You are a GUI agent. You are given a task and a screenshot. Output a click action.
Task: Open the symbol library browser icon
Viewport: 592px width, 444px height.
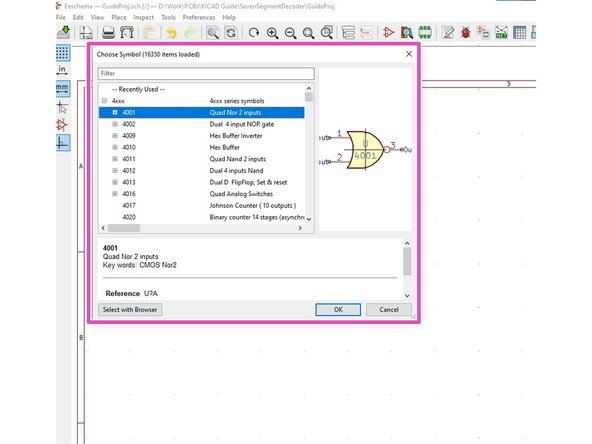[407, 32]
